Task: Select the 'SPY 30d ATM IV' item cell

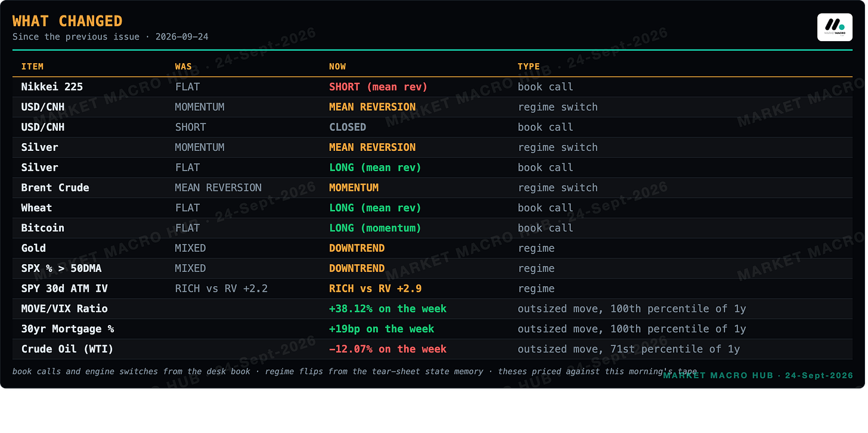Action: click(x=64, y=289)
